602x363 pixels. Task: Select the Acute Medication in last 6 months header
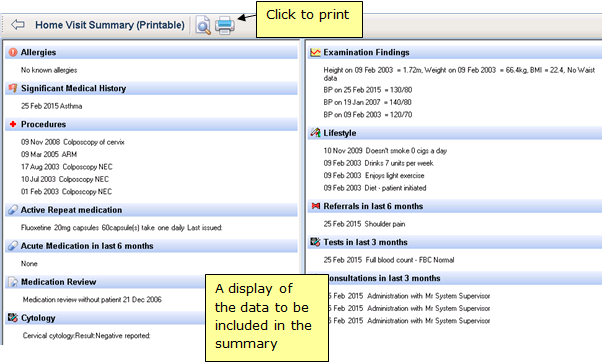(x=87, y=246)
